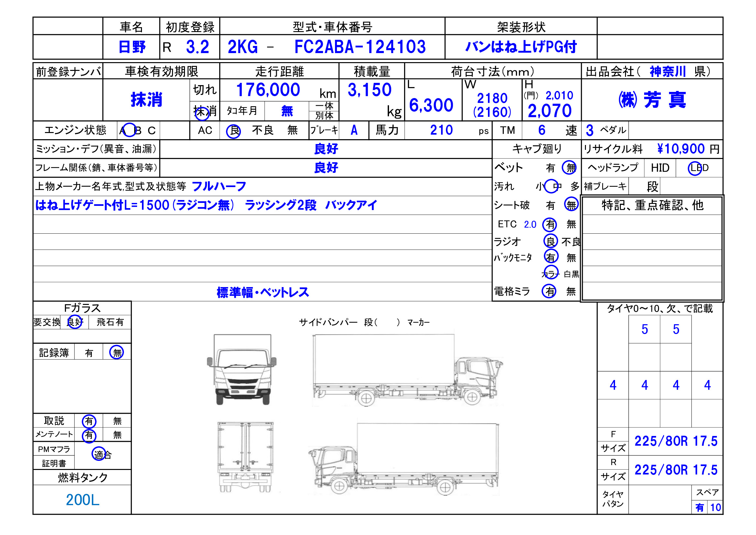Click the chassis number FC2ABA-124103

360,47
